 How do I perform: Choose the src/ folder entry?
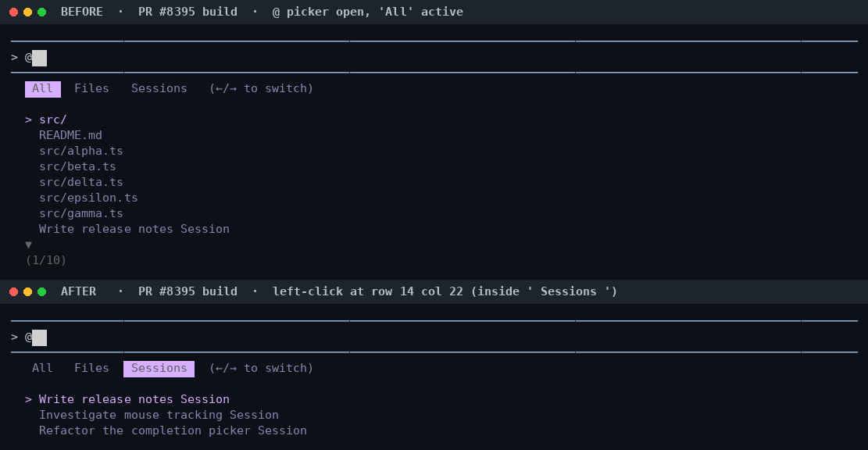point(53,120)
